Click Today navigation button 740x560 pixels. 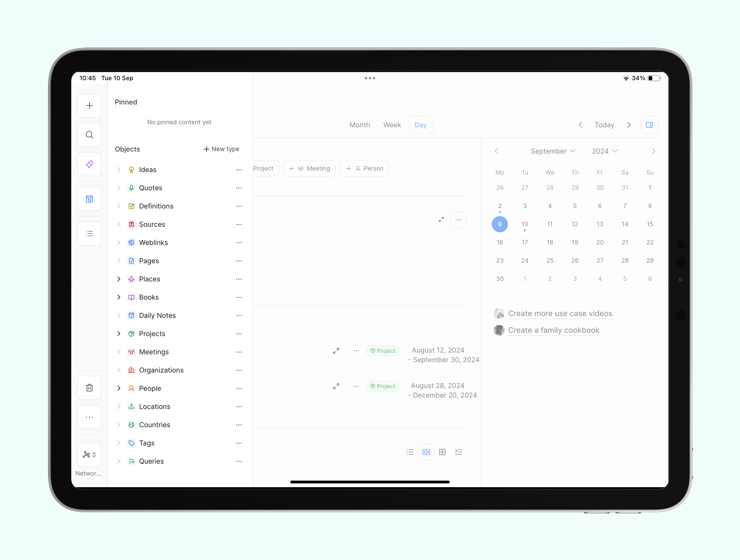coord(604,124)
